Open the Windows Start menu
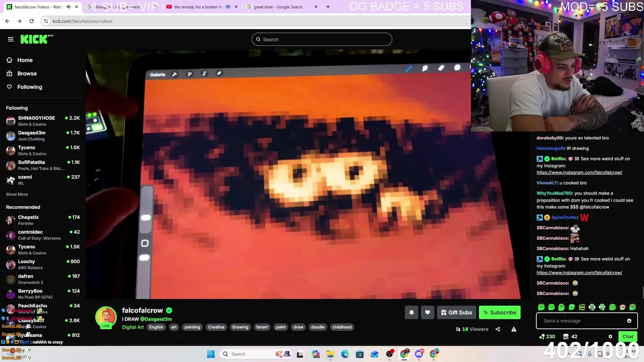The height and width of the screenshot is (362, 644). click(211, 354)
